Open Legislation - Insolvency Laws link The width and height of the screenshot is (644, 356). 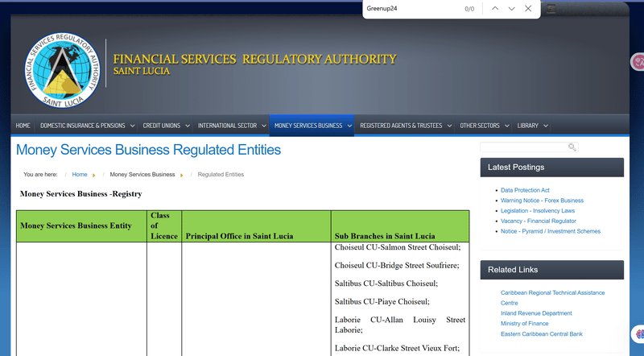[538, 210]
